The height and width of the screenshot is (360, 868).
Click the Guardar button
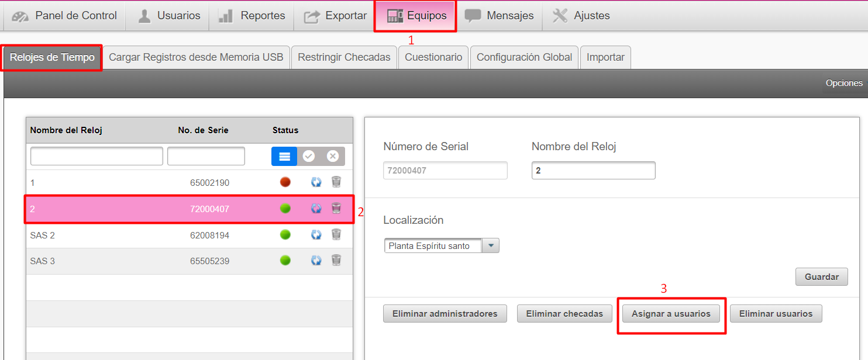coord(821,277)
